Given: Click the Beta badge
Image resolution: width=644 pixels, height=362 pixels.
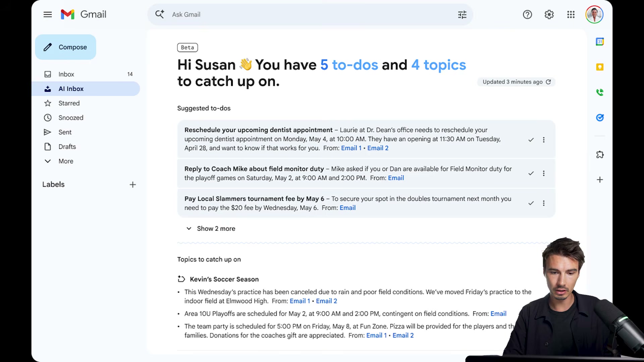Looking at the screenshot, I should (187, 48).
